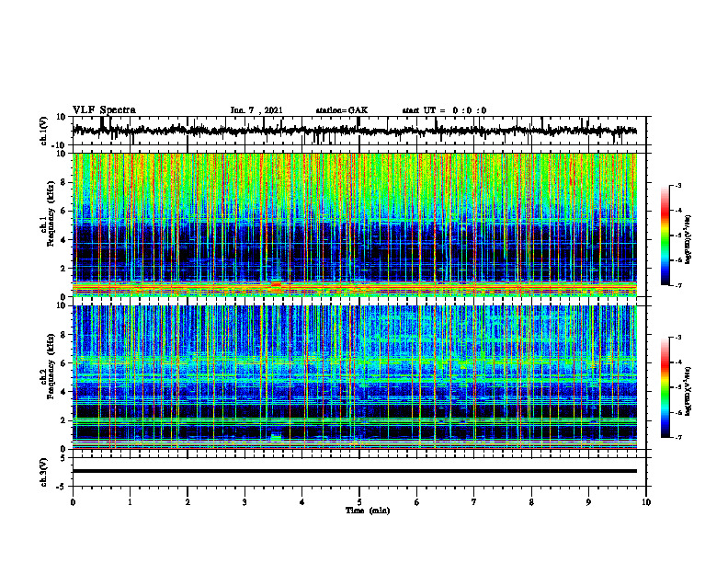Click the "5" tick on ch.3(V) axis
The height and width of the screenshot is (563, 728).
(63, 457)
